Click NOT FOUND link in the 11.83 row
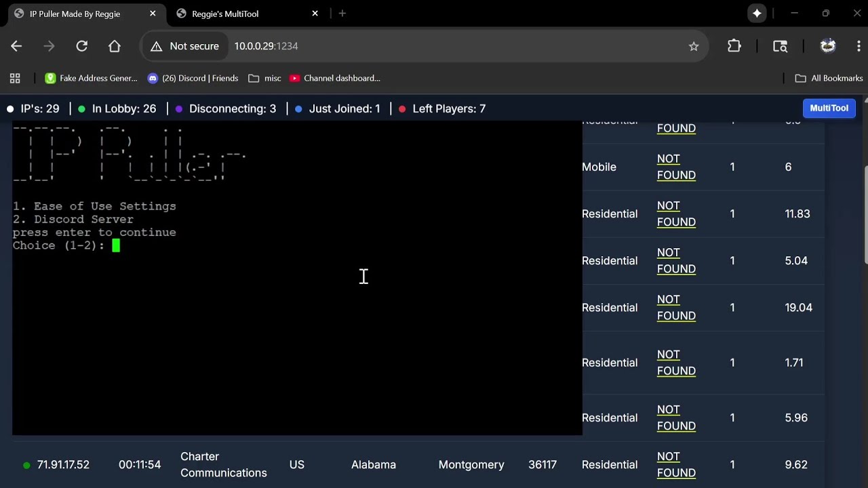 [x=676, y=213]
